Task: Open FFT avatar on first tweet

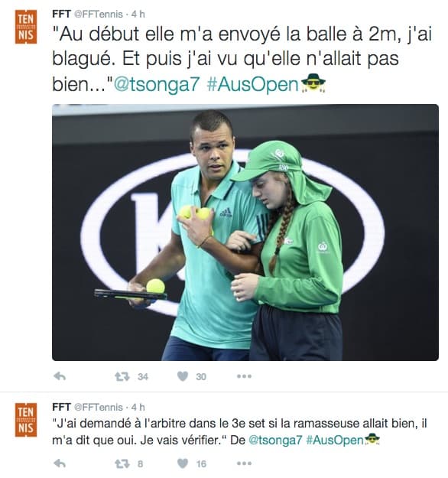Action: click(26, 27)
